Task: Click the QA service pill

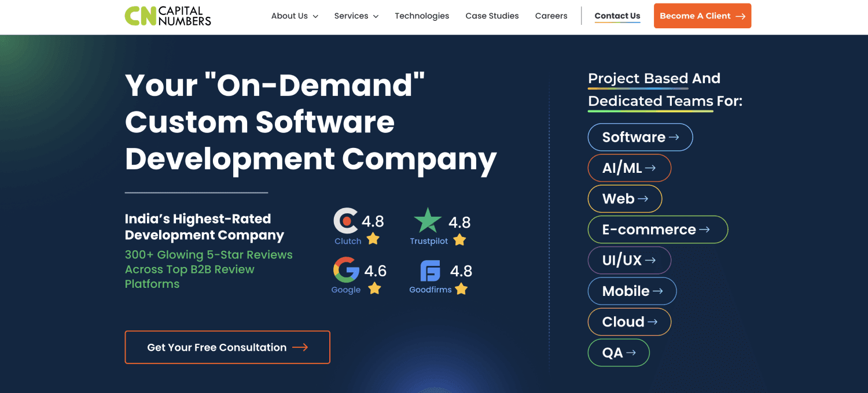Action: pyautogui.click(x=619, y=353)
